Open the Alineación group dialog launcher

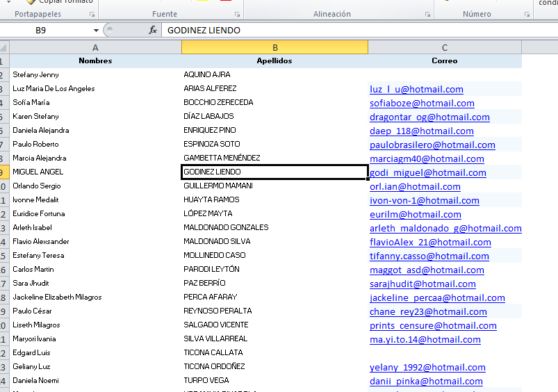tap(427, 15)
